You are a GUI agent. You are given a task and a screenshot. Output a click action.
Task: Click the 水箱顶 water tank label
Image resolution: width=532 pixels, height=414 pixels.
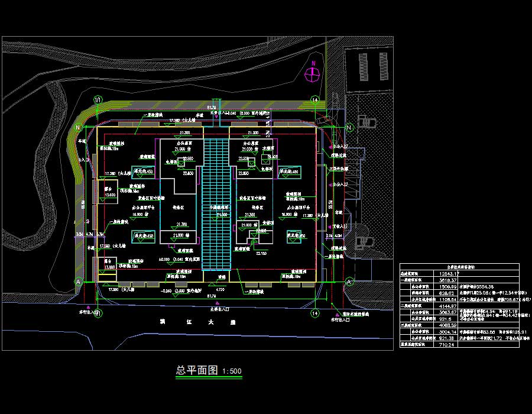268,148
